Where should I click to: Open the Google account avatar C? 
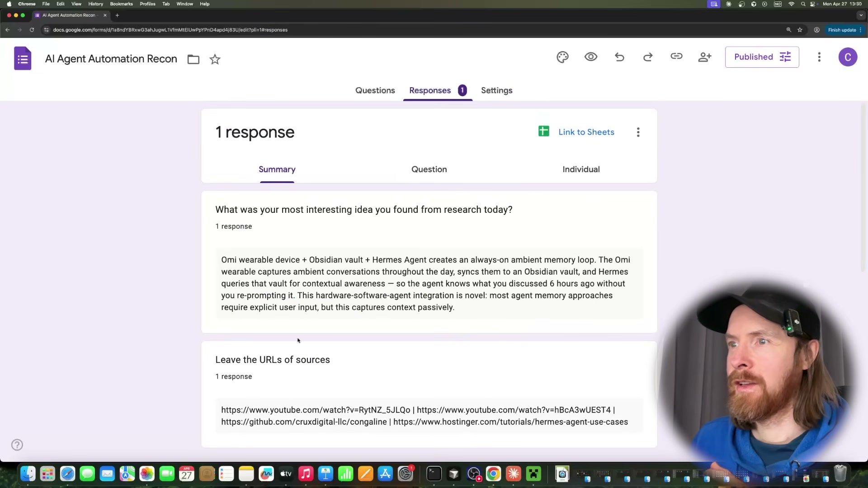(x=848, y=57)
